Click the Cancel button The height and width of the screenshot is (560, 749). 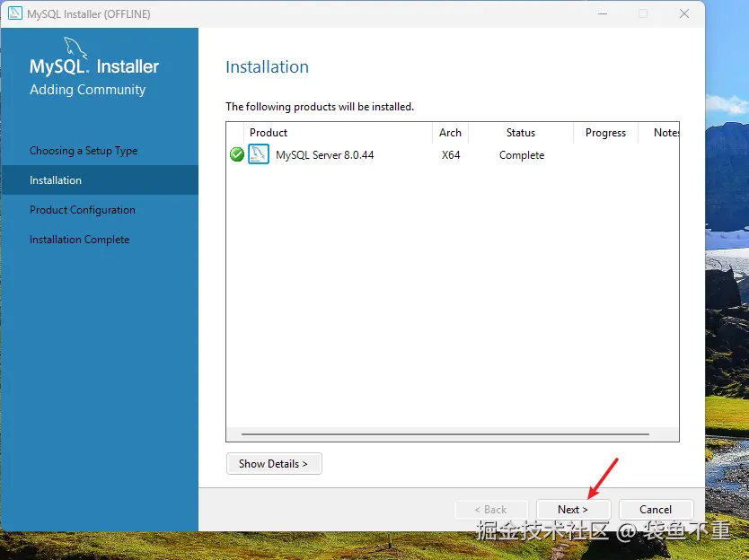click(656, 510)
